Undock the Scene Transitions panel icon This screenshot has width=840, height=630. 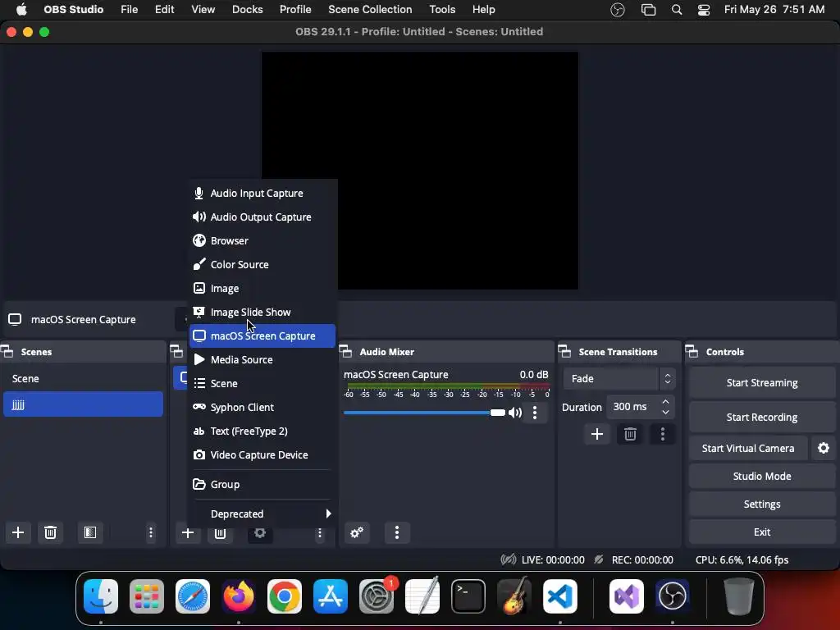coord(564,351)
